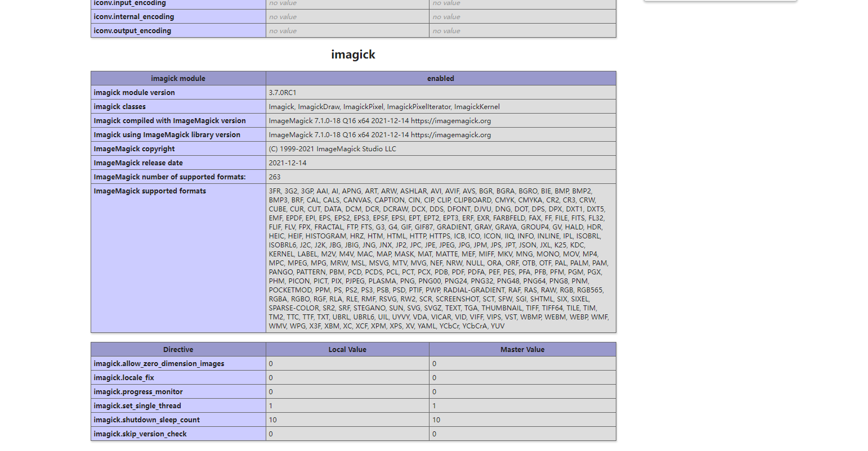
Task: Click the supported formats count 263
Action: (275, 177)
